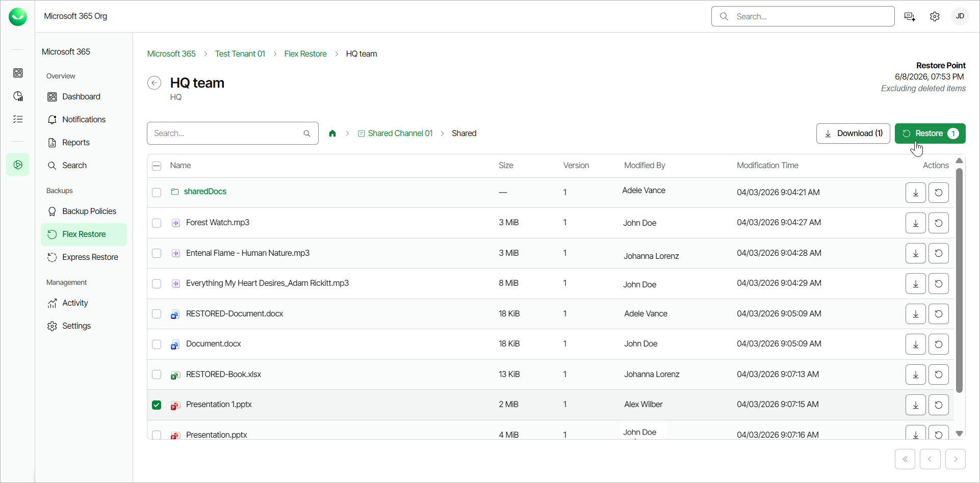The image size is (980, 483).
Task: Open Search in the sidebar
Action: 84,166
